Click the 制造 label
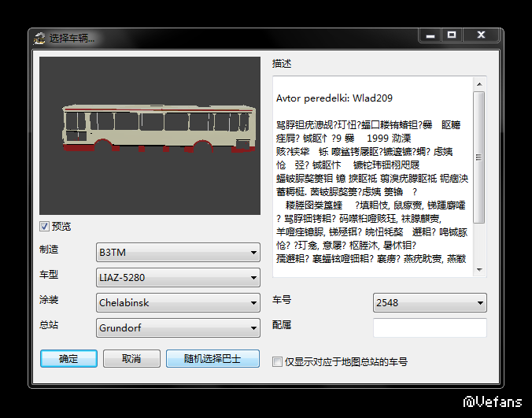 click(x=49, y=250)
